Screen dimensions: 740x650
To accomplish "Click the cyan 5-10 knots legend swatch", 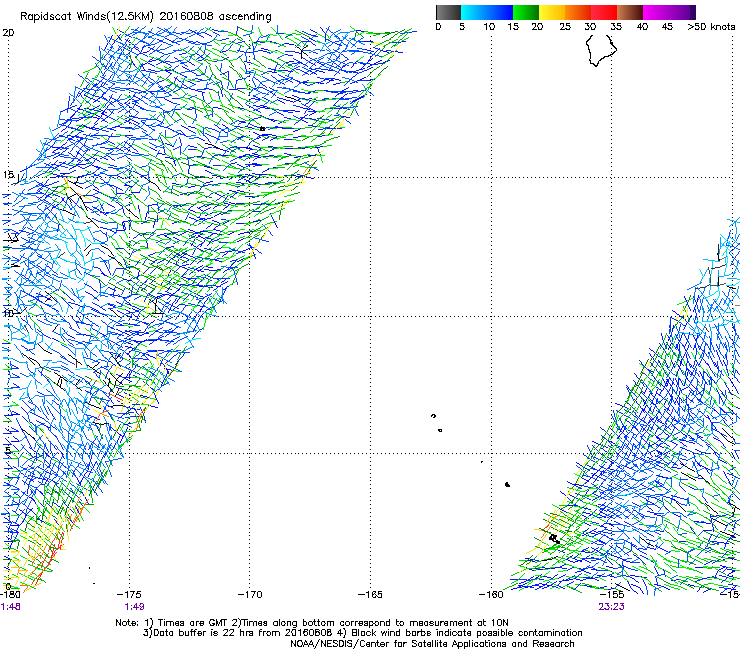I will coord(474,12).
